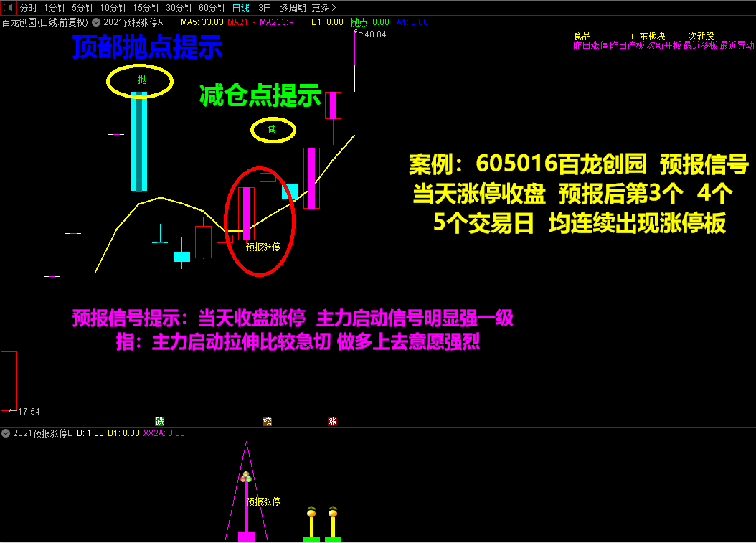The image size is (756, 543).
Task: Open the 次新股 sector tag
Action: (701, 36)
